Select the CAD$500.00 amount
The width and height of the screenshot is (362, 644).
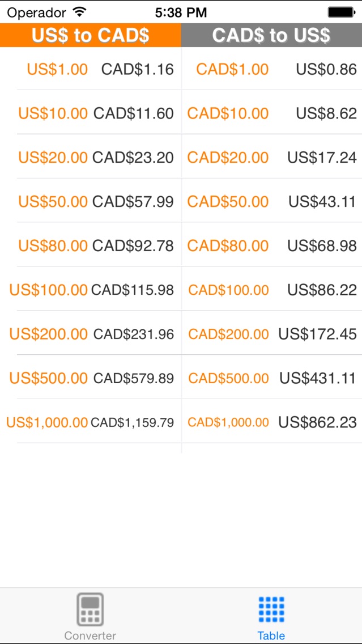[228, 378]
